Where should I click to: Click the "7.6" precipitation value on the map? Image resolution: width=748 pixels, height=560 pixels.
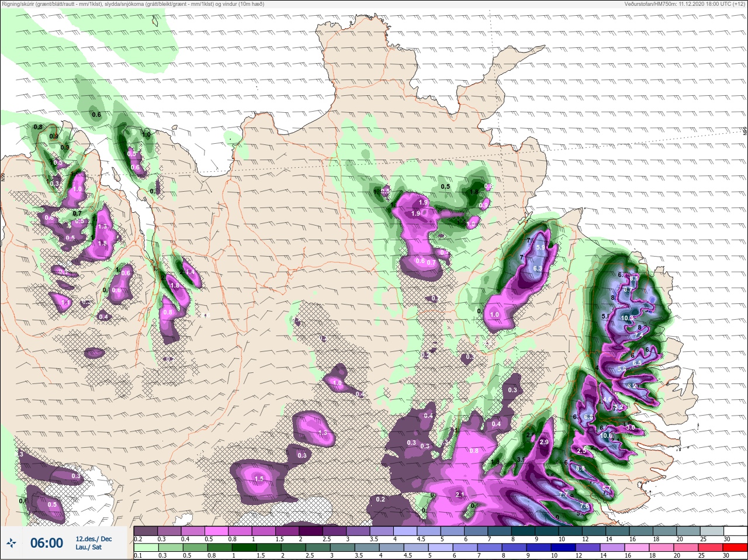coord(584,506)
